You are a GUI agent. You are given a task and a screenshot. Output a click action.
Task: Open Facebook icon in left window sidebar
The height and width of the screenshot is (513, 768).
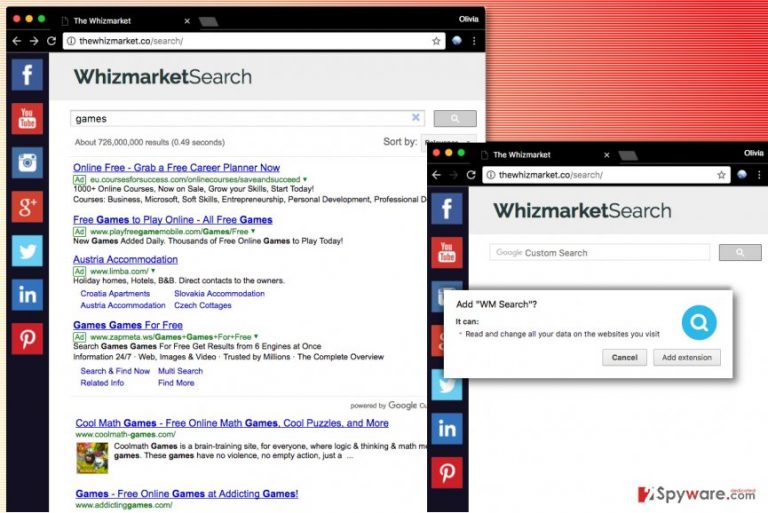tap(27, 74)
